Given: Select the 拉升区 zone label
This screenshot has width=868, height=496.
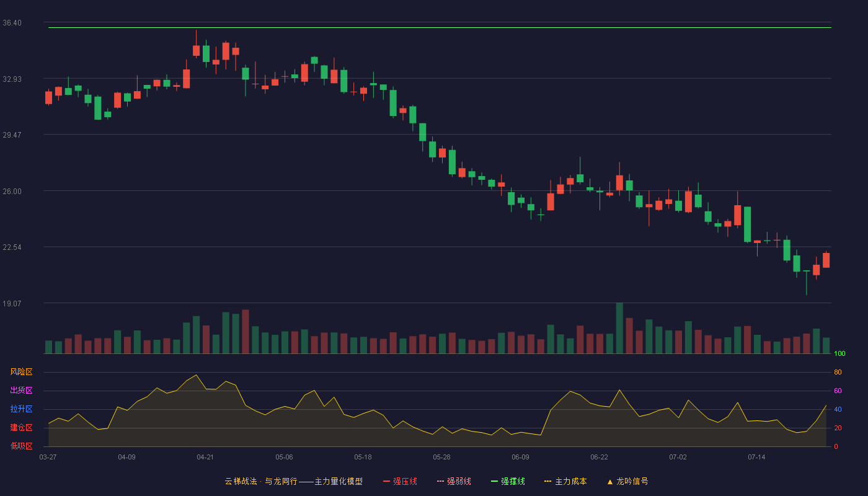Looking at the screenshot, I should (x=21, y=409).
